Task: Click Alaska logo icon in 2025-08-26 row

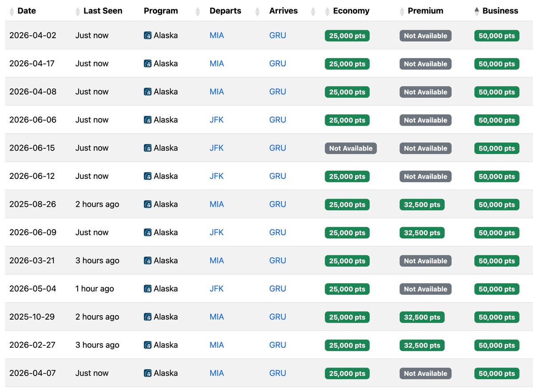Action: 148,205
